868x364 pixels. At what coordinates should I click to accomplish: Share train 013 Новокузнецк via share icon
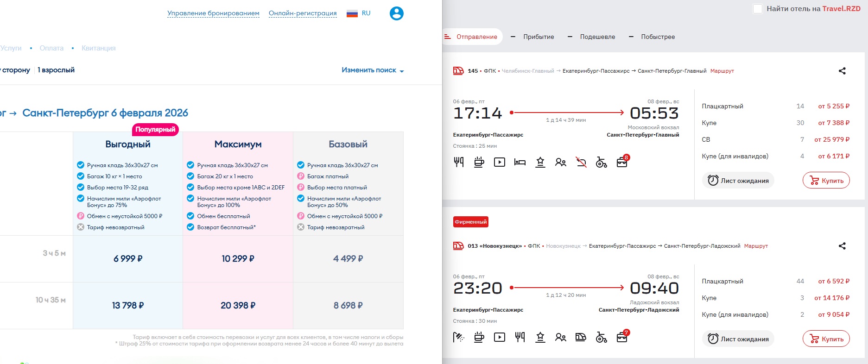(x=842, y=246)
